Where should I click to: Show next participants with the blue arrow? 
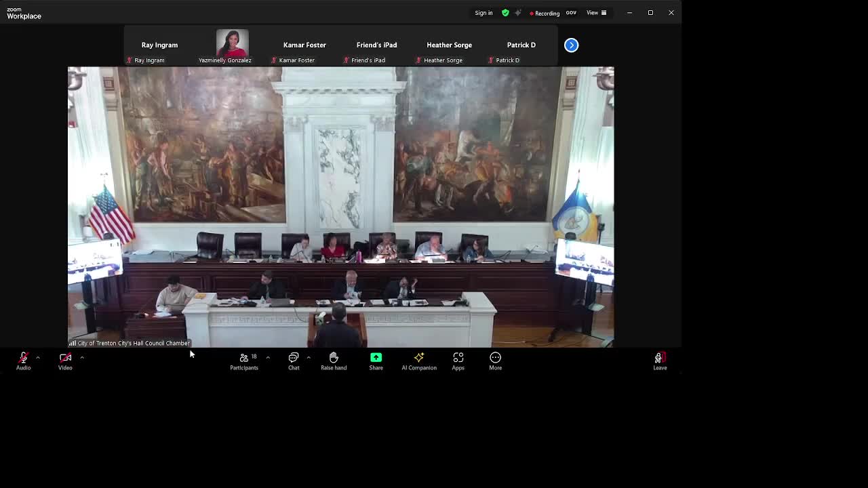coord(572,45)
